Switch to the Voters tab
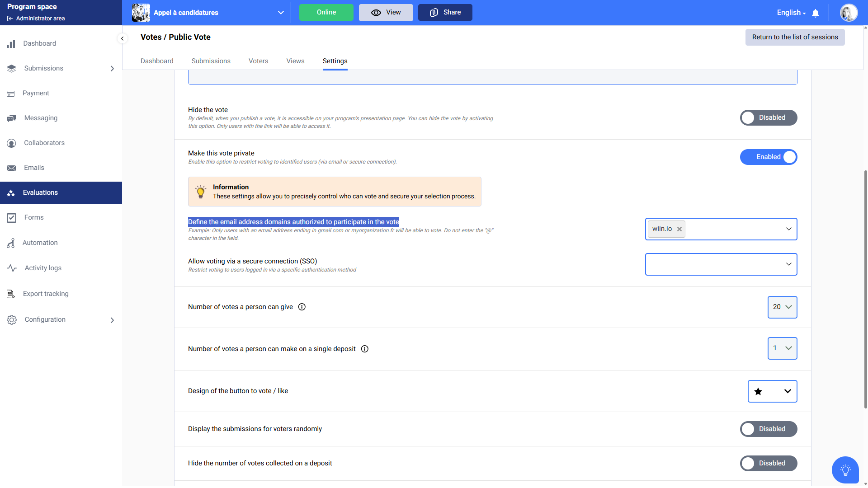The height and width of the screenshot is (488, 868). coord(258,61)
